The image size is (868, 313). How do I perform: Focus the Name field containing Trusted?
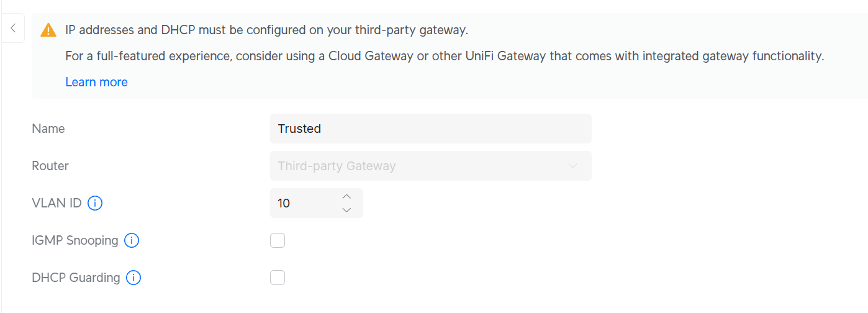(x=430, y=129)
